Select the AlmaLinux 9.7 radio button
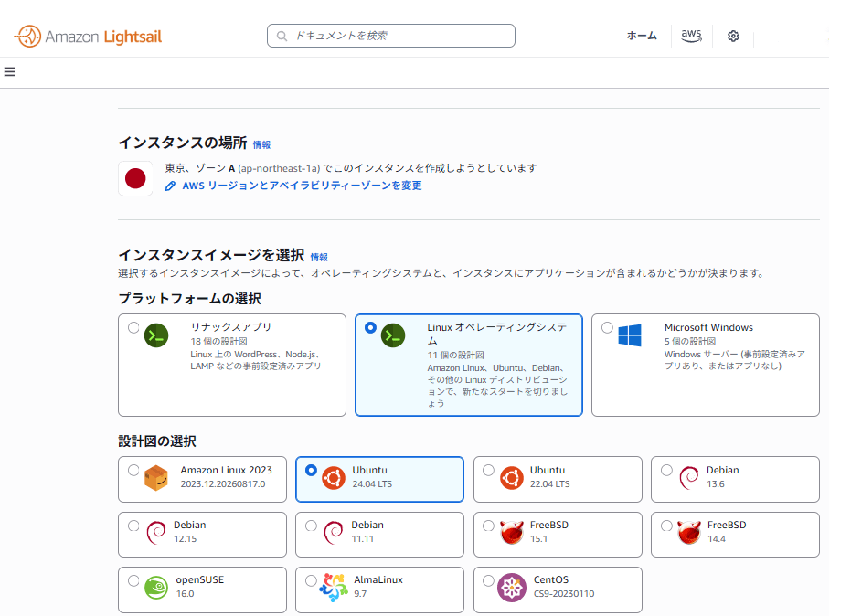 (x=311, y=580)
